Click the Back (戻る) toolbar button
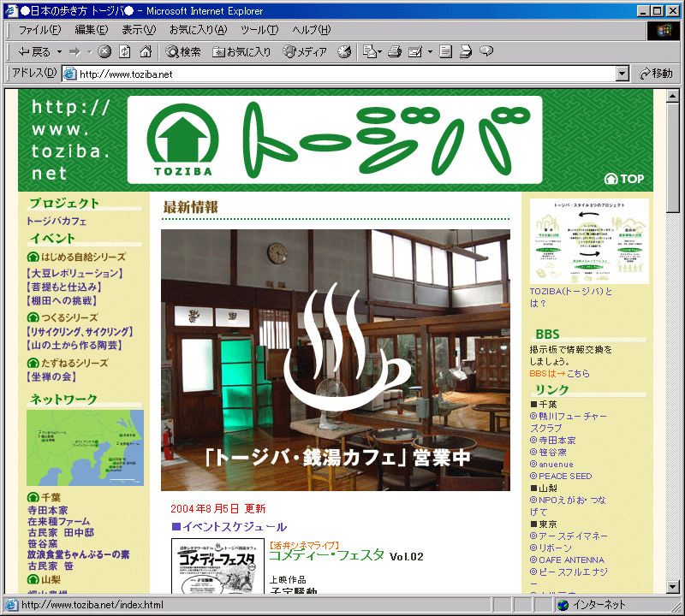685x616 pixels. [34, 52]
